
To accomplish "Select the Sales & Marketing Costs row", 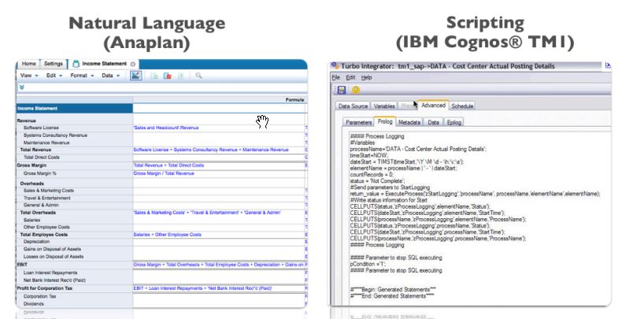I will point(49,191).
